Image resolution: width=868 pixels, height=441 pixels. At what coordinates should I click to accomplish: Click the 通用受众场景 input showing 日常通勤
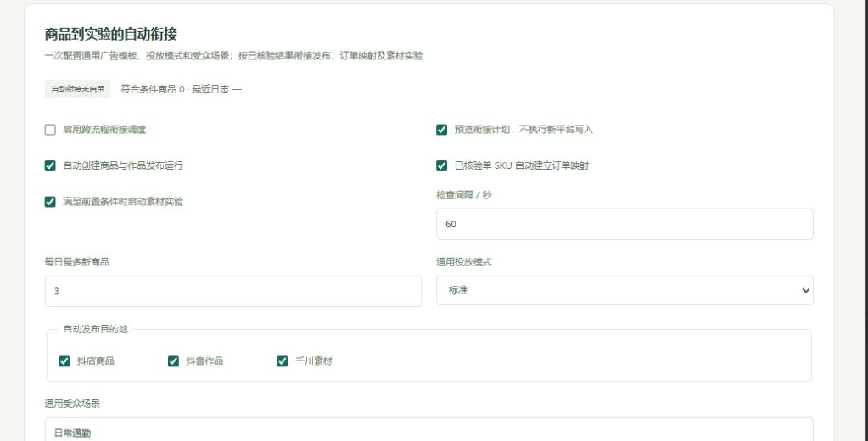pyautogui.click(x=429, y=429)
